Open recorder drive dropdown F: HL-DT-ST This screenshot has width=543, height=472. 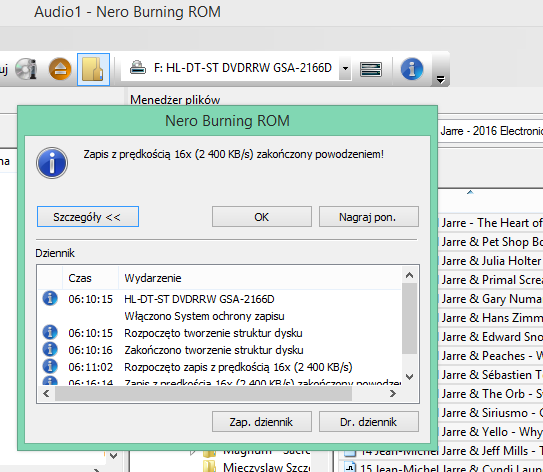pos(345,68)
